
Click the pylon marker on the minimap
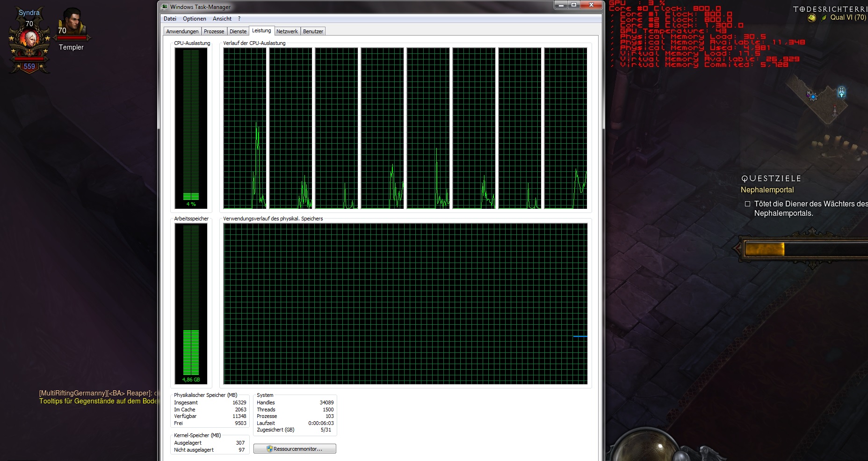[x=835, y=111]
